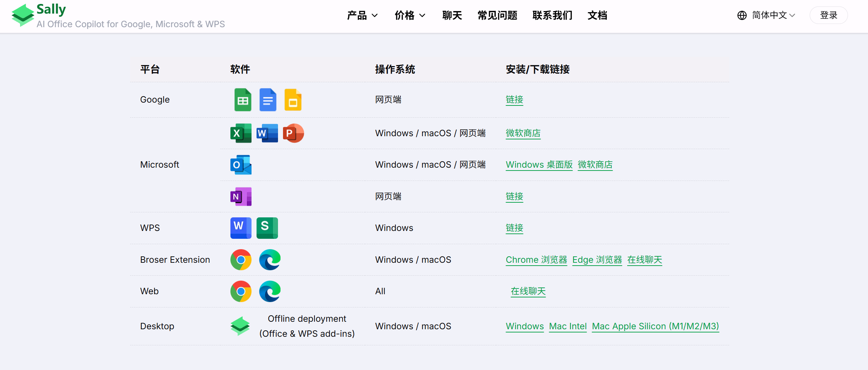The width and height of the screenshot is (868, 370).
Task: Click the 登录 button
Action: click(x=828, y=15)
